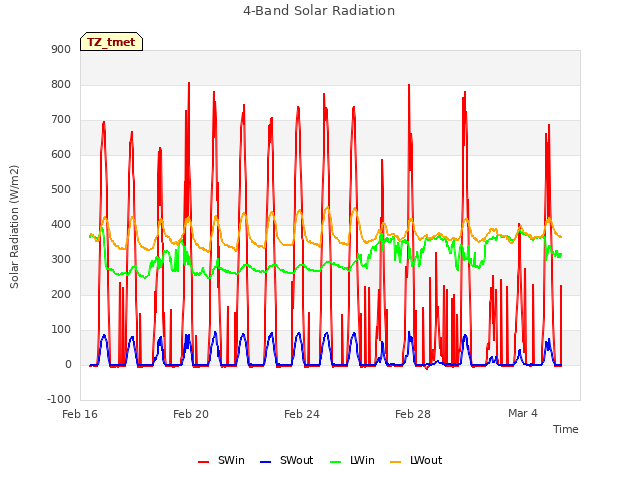The height and width of the screenshot is (480, 640).
Task: Click the 0 y-axis tick label
Action: point(68,364)
